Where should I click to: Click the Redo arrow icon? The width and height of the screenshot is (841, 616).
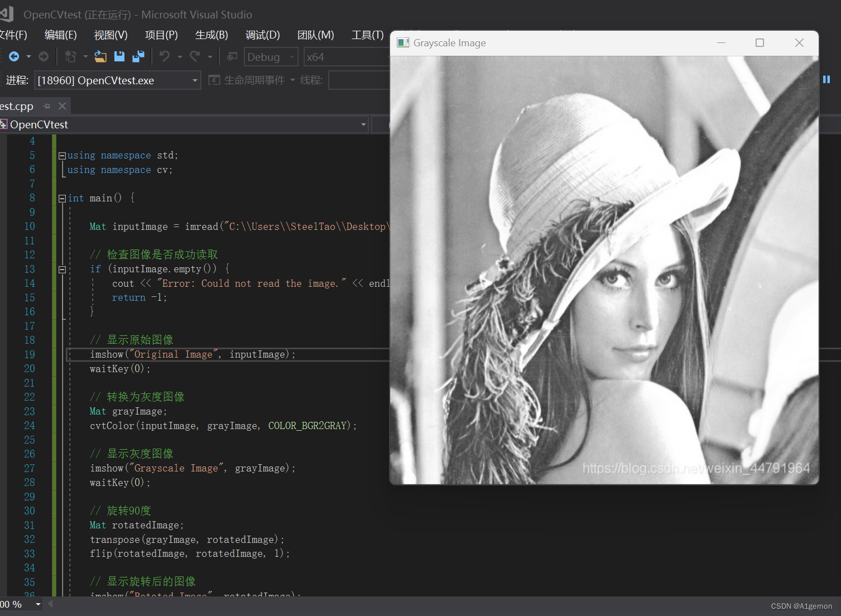[195, 56]
